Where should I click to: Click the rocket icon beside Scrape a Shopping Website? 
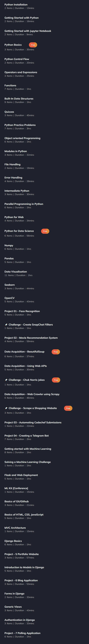click(6, 408)
